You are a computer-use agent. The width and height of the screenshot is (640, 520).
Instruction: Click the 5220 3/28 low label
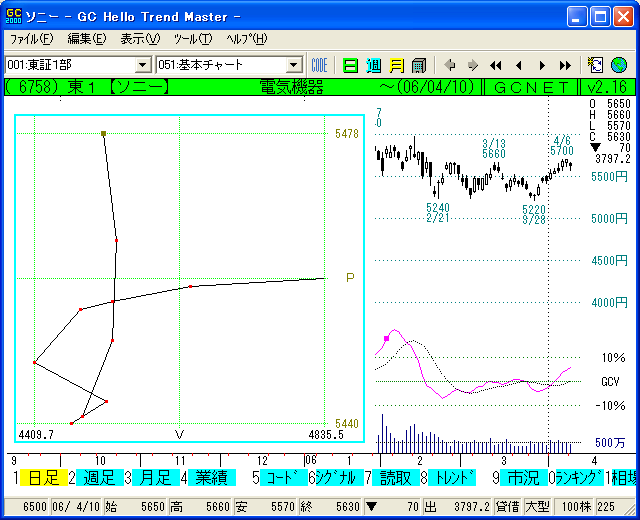click(534, 215)
